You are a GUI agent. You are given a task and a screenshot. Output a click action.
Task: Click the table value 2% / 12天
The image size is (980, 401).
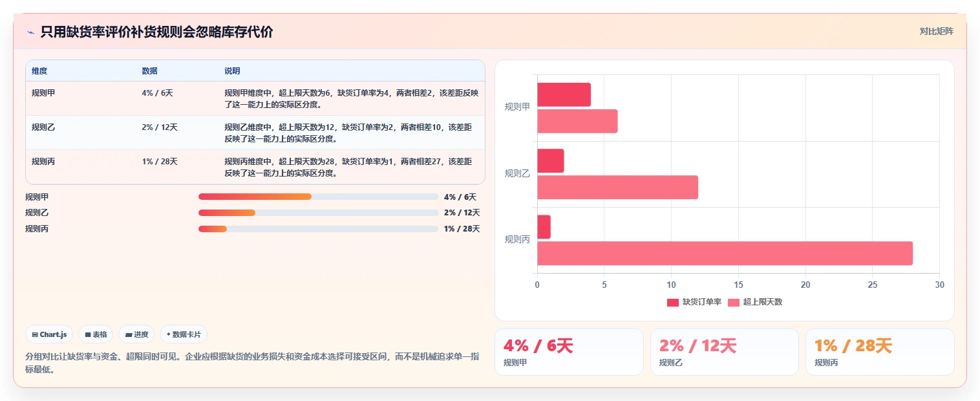[x=159, y=127]
